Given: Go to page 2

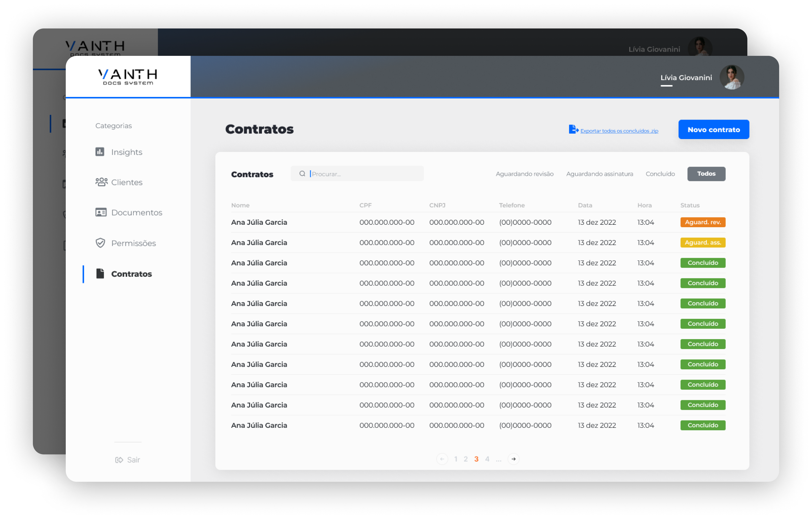Looking at the screenshot, I should pyautogui.click(x=466, y=459).
